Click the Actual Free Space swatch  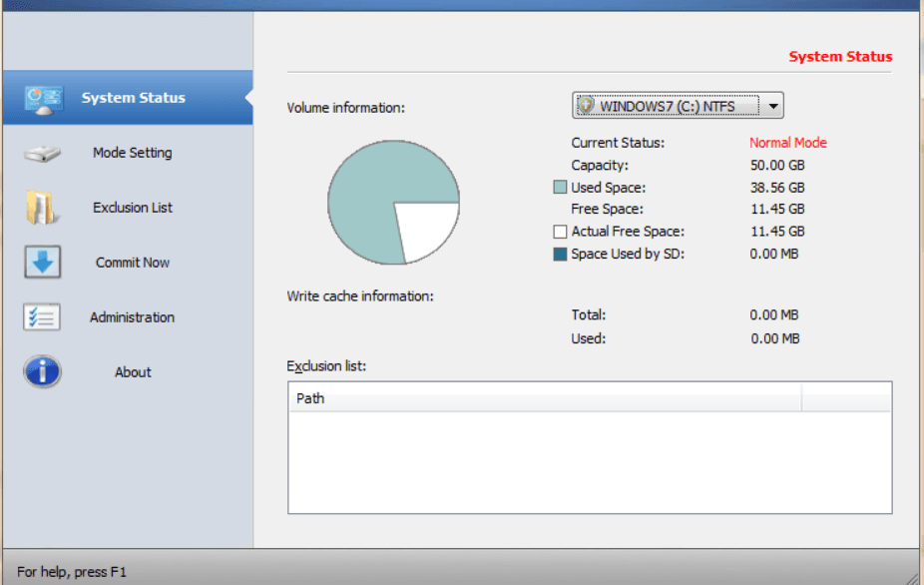[560, 232]
